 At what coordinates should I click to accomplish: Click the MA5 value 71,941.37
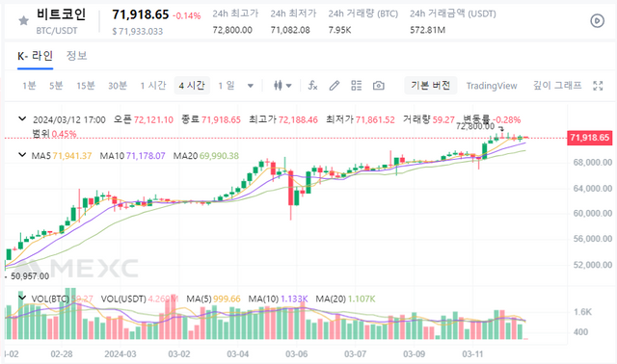tap(72, 156)
